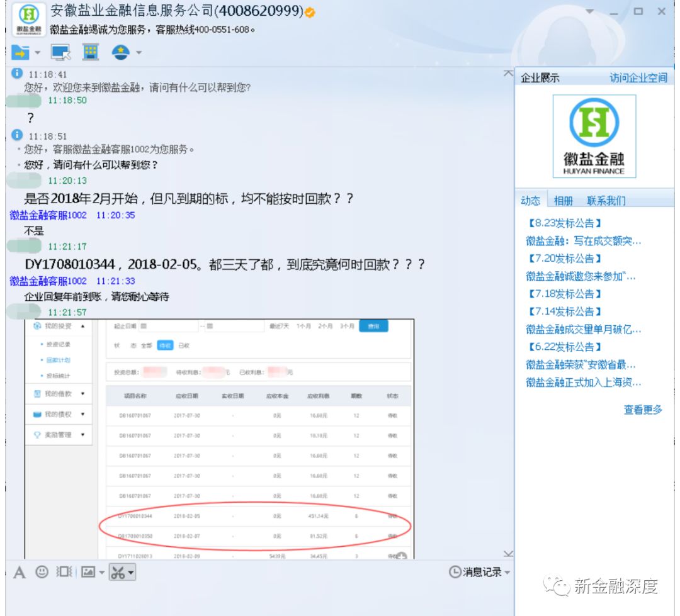Switch to the 动态 tab
The width and height of the screenshot is (680, 616).
tap(530, 201)
